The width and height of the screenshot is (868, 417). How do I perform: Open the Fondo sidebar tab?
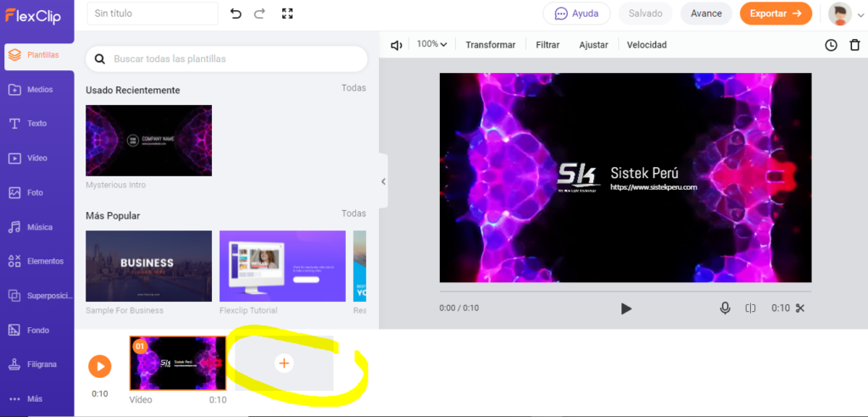point(37,330)
